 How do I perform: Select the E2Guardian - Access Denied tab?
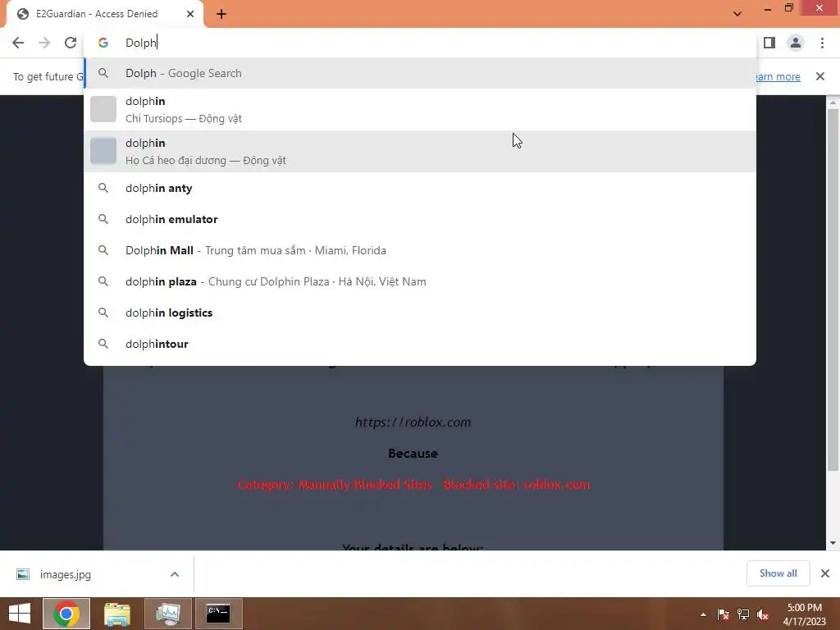click(105, 14)
